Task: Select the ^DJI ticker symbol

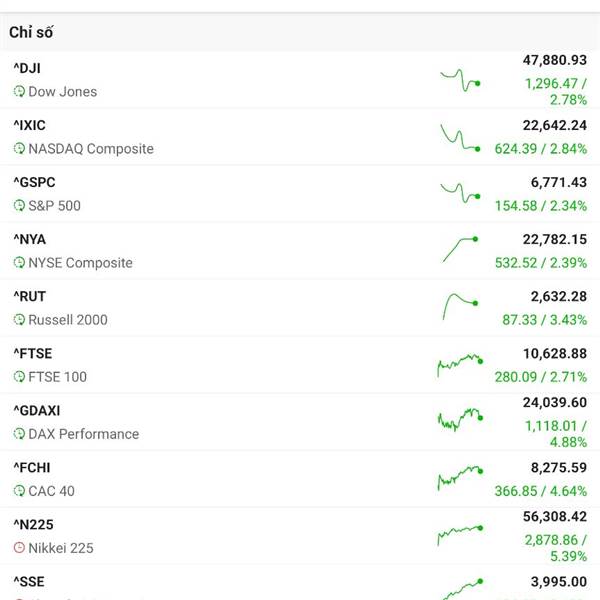Action: pyautogui.click(x=27, y=68)
